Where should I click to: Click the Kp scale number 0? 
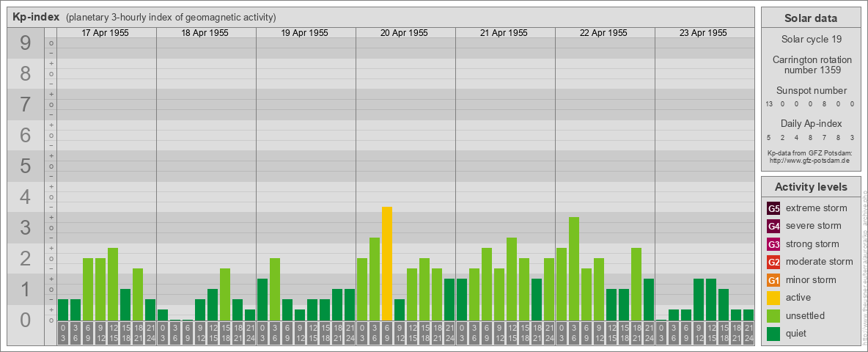coord(25,320)
